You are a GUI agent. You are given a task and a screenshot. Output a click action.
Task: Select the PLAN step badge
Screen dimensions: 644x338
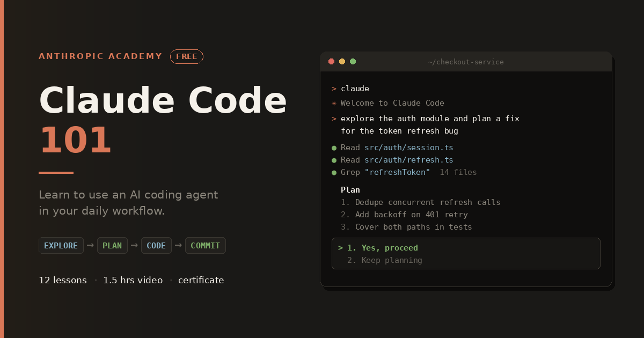coord(112,246)
